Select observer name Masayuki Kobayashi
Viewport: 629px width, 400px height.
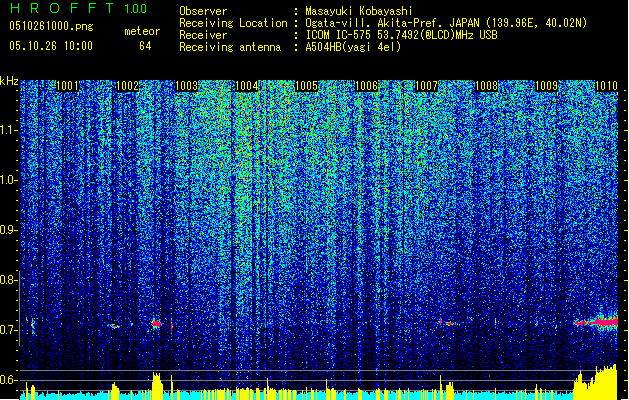[x=358, y=11]
